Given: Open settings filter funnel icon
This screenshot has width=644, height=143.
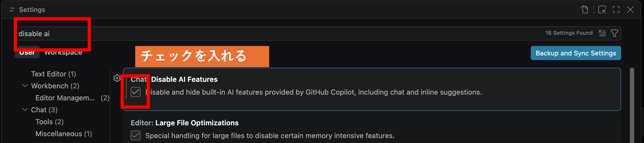Looking at the screenshot, I should pyautogui.click(x=614, y=33).
